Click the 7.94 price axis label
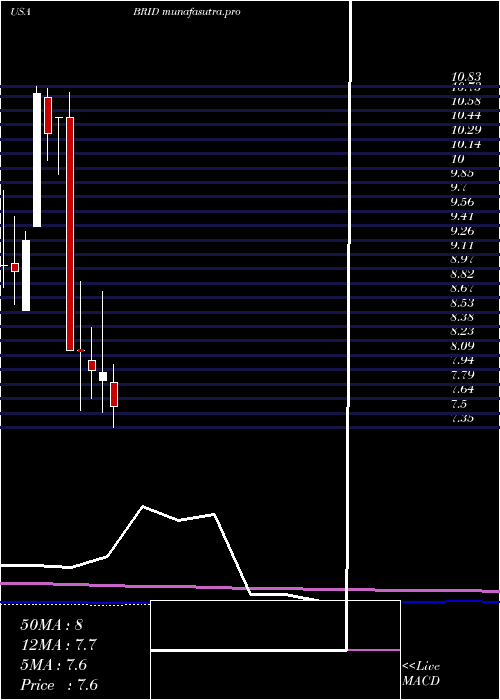The height and width of the screenshot is (700, 500). [x=462, y=360]
